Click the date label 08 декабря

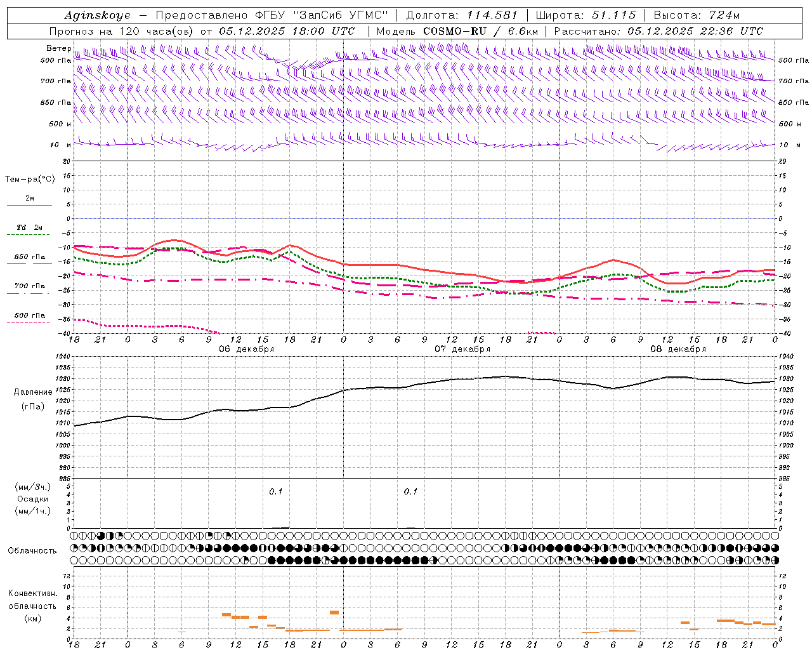coord(678,349)
